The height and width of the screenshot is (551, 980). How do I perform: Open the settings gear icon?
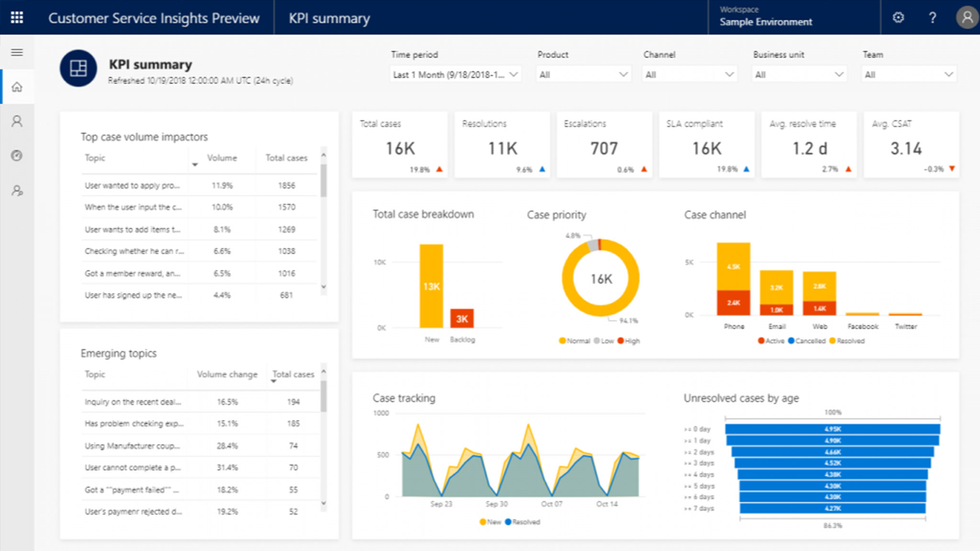point(898,18)
